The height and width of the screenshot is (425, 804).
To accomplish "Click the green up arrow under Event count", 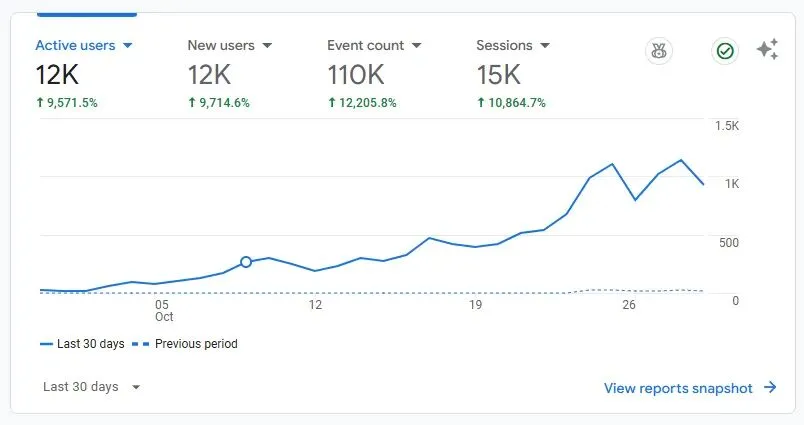I will 332,103.
